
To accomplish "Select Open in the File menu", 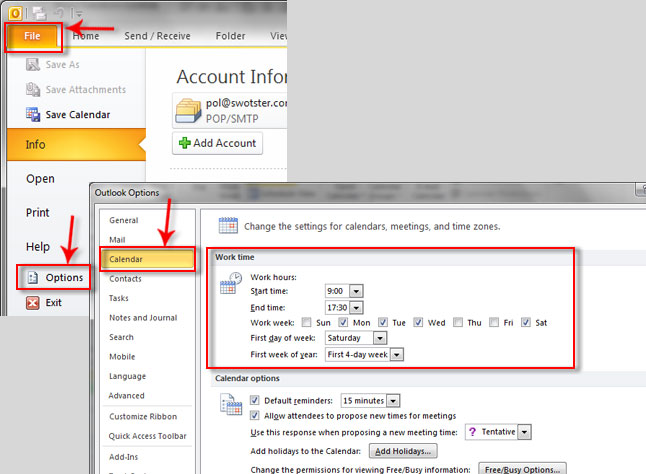I will coord(40,179).
